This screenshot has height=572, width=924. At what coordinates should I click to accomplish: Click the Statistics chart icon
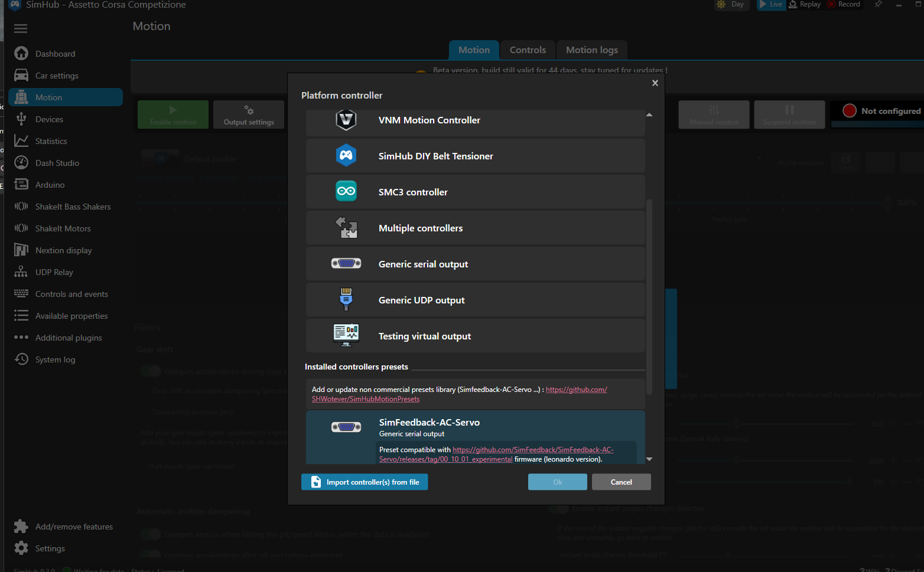21,141
